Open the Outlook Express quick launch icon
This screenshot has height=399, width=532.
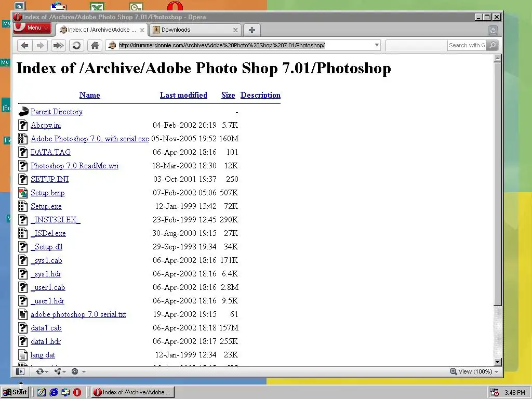click(65, 392)
